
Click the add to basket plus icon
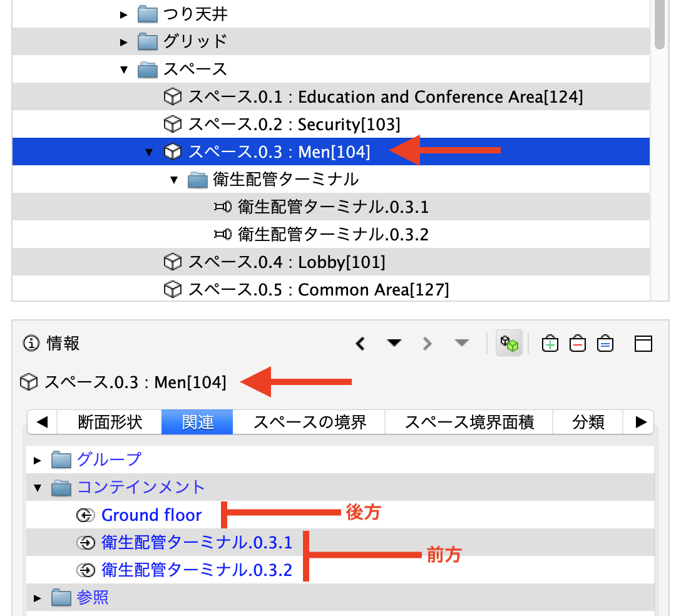(x=550, y=343)
